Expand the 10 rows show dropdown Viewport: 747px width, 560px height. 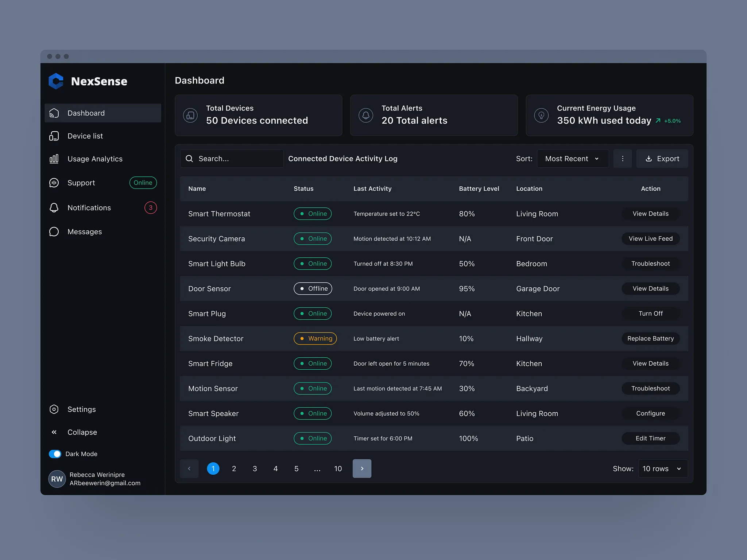[x=662, y=468]
